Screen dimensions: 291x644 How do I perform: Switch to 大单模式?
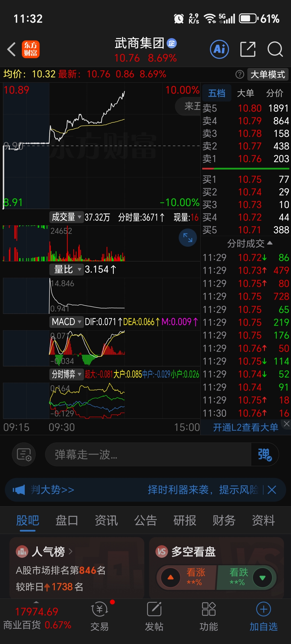click(267, 74)
